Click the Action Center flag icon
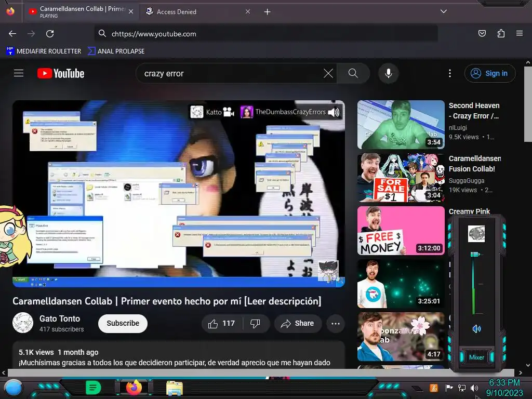 tap(449, 388)
